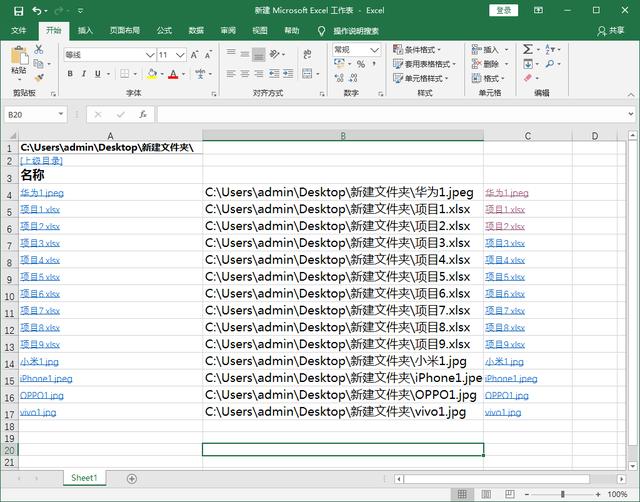The width and height of the screenshot is (640, 502).
Task: Toggle Italic formatting
Action: click(x=84, y=74)
